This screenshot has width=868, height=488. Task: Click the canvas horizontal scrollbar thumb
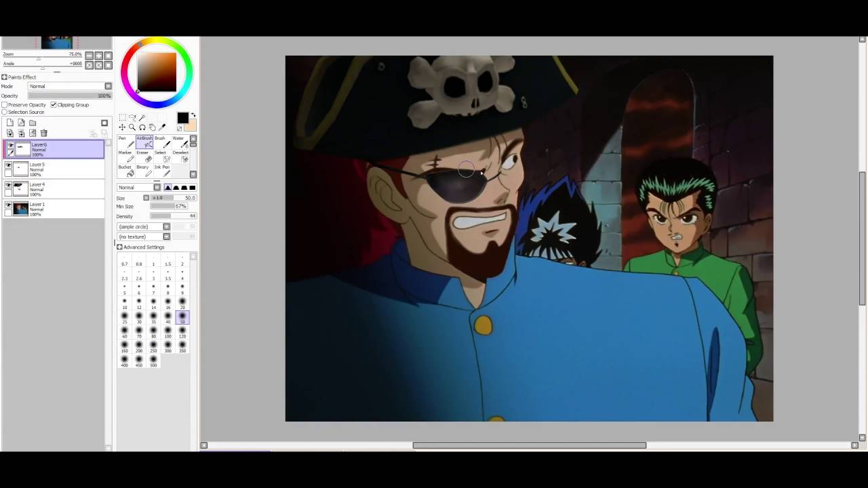(529, 445)
